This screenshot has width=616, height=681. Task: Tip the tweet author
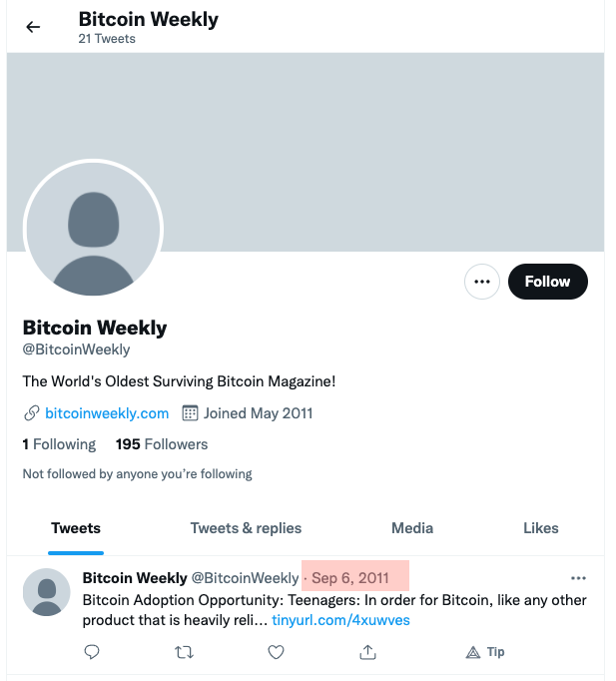pyautogui.click(x=485, y=652)
